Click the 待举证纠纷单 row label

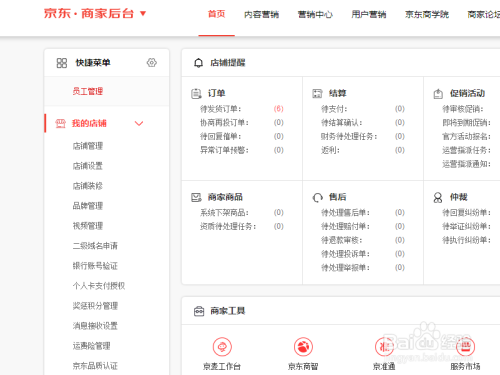coord(466,227)
